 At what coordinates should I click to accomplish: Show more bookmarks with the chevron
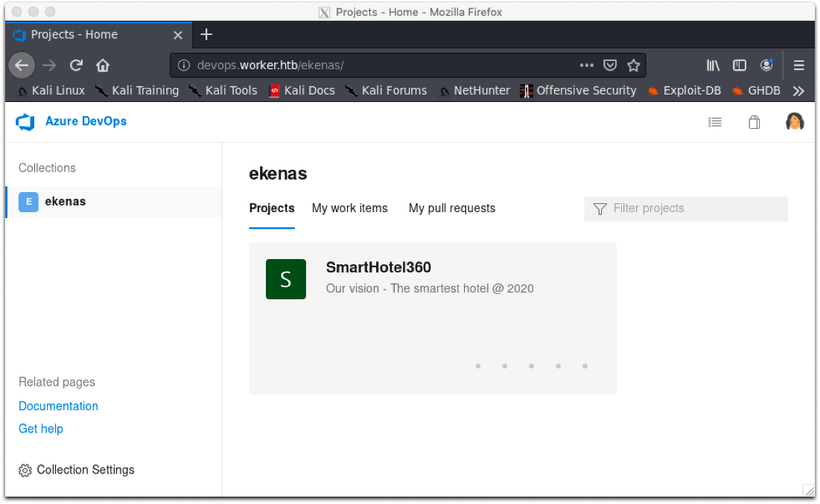pyautogui.click(x=798, y=91)
